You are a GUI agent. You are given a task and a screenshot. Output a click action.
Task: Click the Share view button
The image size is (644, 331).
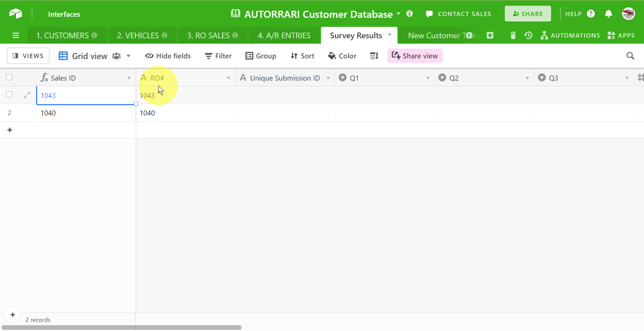click(415, 56)
